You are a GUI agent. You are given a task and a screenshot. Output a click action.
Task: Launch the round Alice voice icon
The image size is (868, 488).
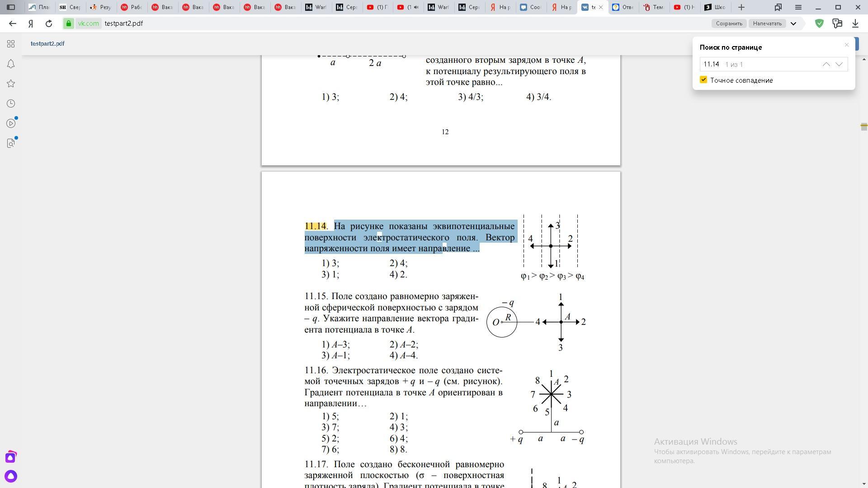pyautogui.click(x=11, y=476)
